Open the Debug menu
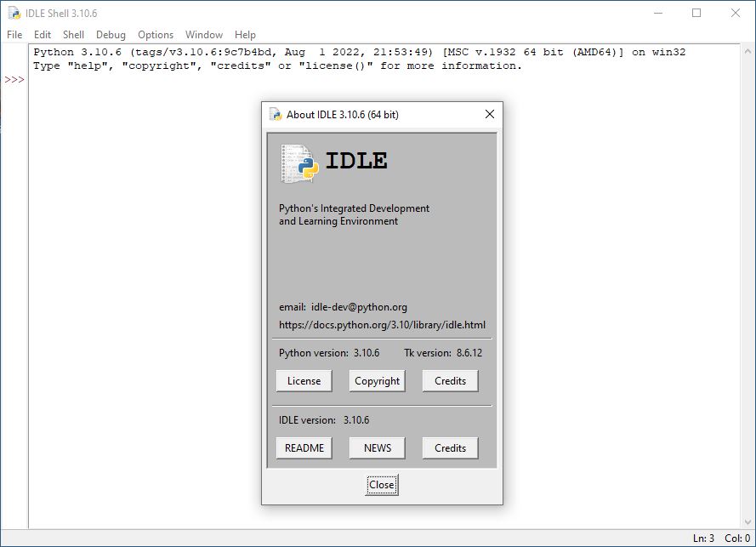This screenshot has width=756, height=547. [x=111, y=35]
